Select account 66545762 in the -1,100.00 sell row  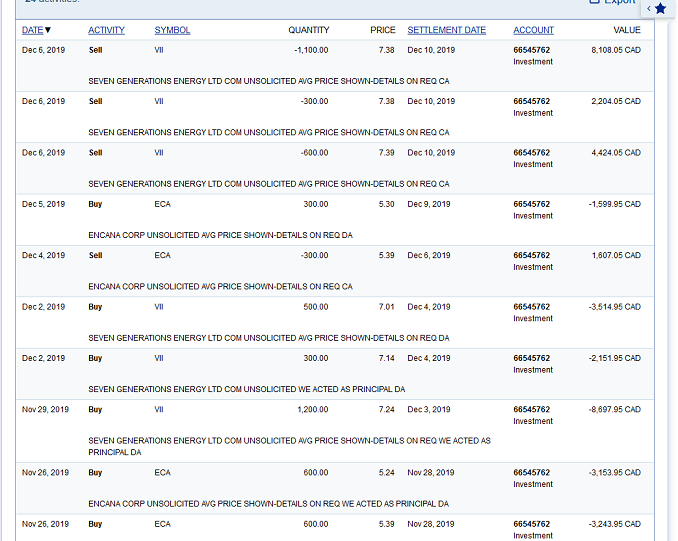tap(531, 49)
